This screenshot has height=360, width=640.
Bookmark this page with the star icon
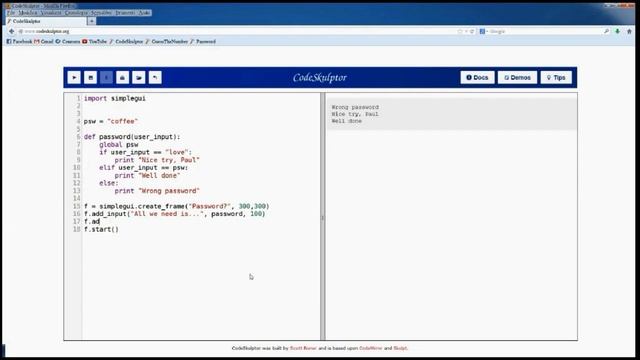pyautogui.click(x=460, y=31)
